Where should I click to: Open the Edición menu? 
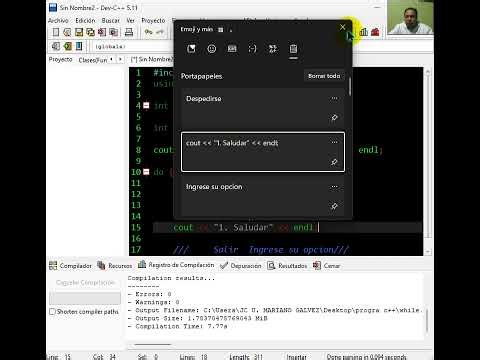[85, 21]
